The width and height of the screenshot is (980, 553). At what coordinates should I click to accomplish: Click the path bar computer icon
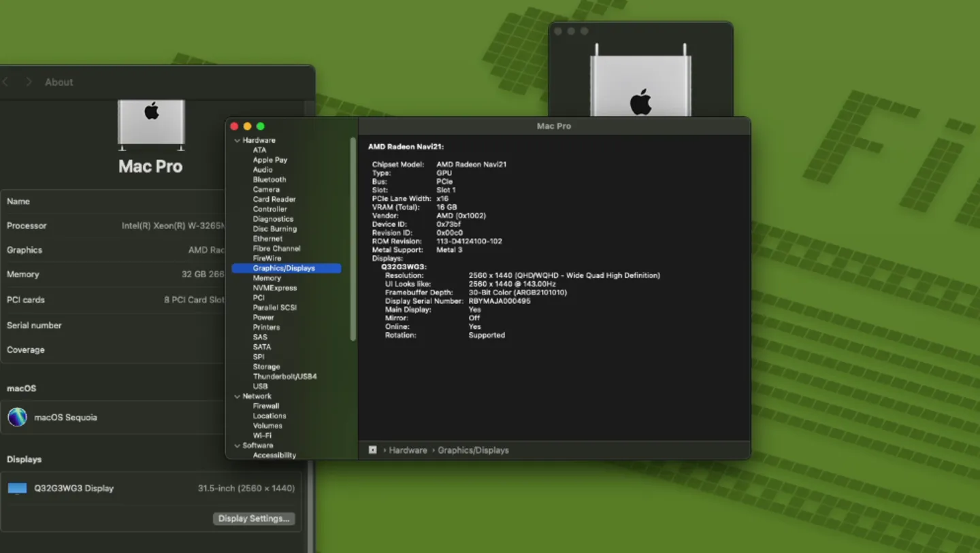click(373, 450)
